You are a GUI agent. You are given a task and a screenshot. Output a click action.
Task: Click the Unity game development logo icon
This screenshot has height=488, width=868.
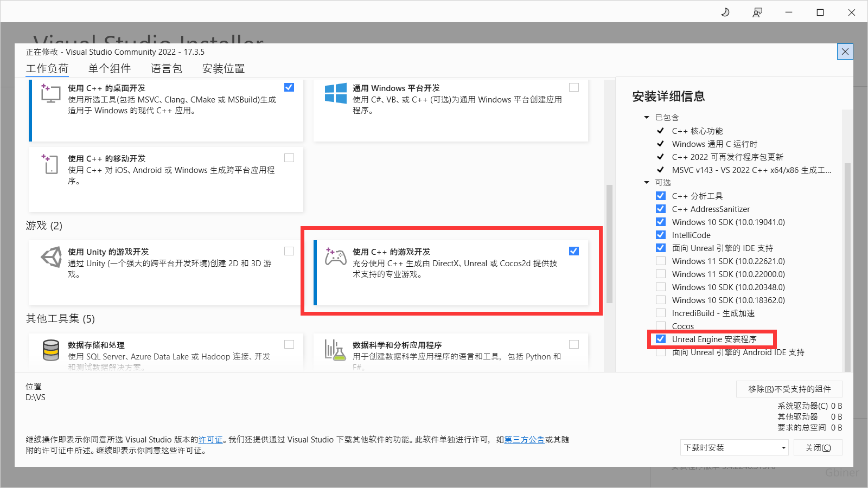coord(52,257)
